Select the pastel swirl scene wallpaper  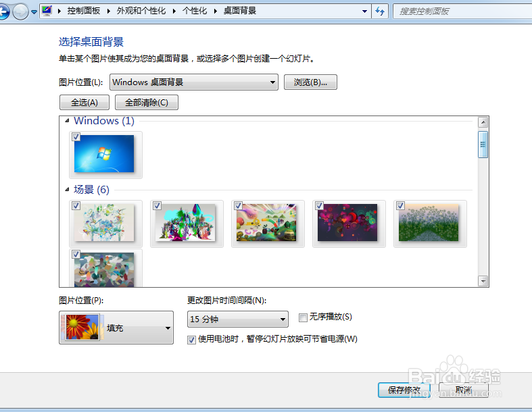(104, 222)
